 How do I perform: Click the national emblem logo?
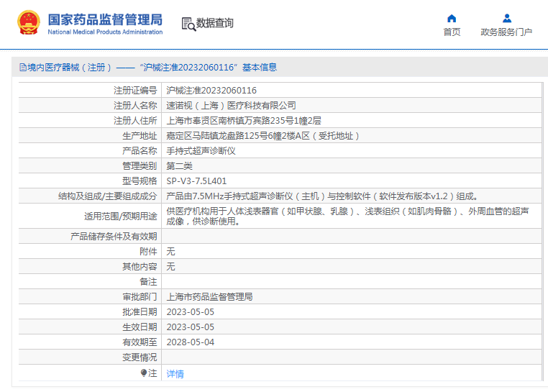pyautogui.click(x=28, y=24)
